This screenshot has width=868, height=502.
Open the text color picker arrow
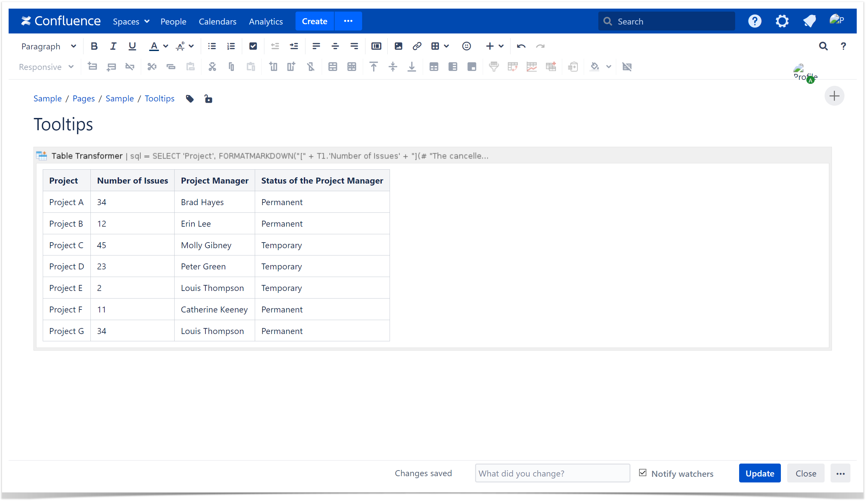(166, 46)
